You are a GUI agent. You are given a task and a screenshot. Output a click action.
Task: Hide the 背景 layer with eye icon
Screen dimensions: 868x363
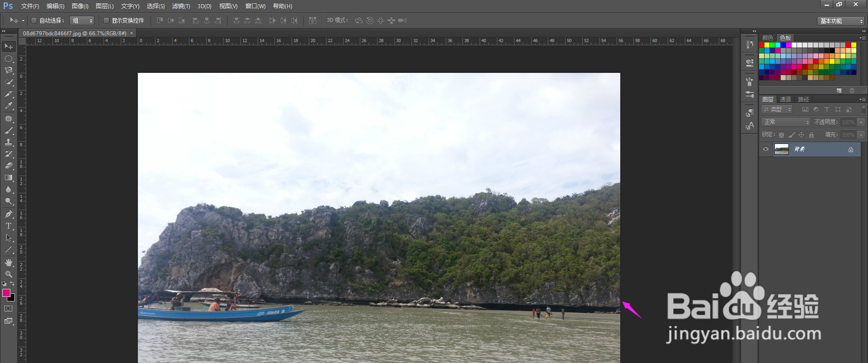pyautogui.click(x=766, y=149)
